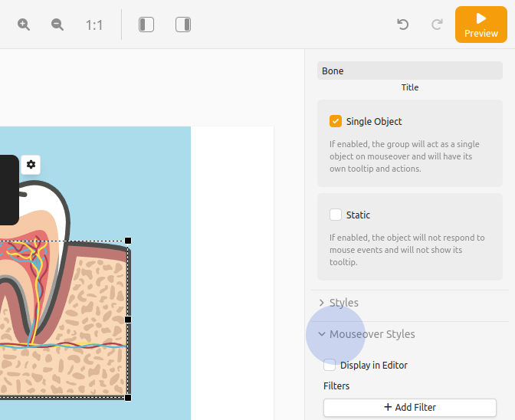The height and width of the screenshot is (420, 515).
Task: Click the Title label under the input
Action: point(410,87)
